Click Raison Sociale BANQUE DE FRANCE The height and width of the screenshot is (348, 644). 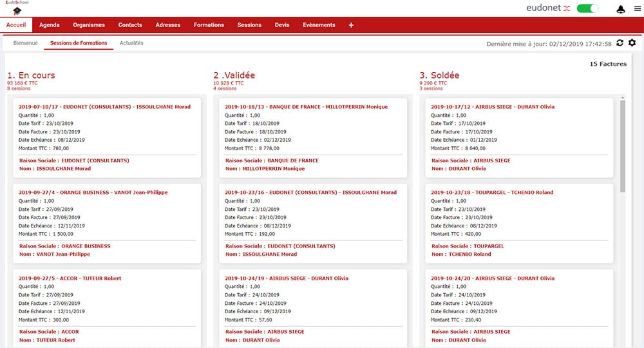[x=272, y=160]
